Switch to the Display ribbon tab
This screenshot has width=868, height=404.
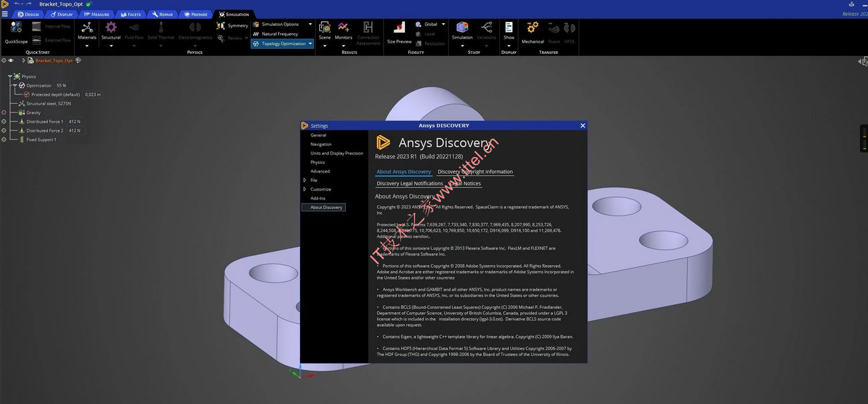click(x=63, y=14)
